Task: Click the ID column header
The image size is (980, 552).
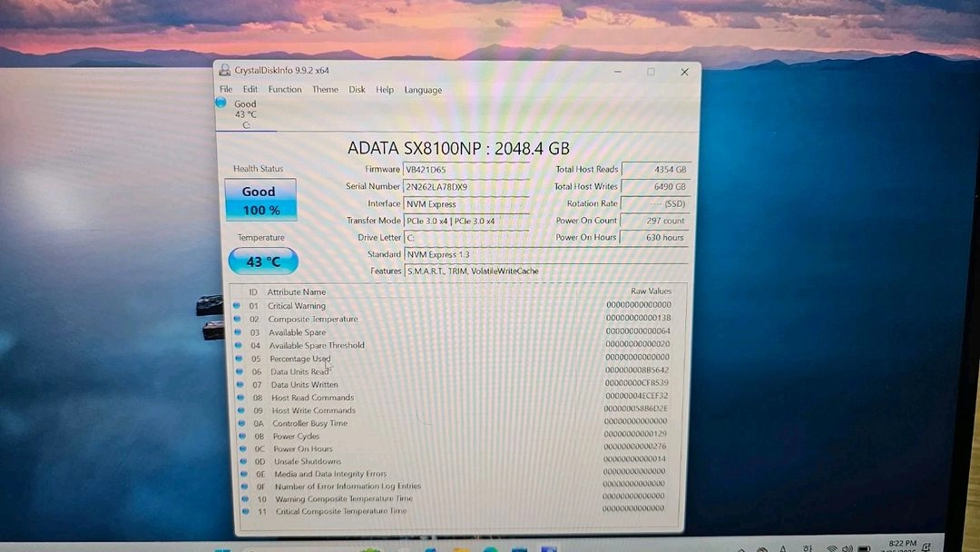Action: (253, 292)
